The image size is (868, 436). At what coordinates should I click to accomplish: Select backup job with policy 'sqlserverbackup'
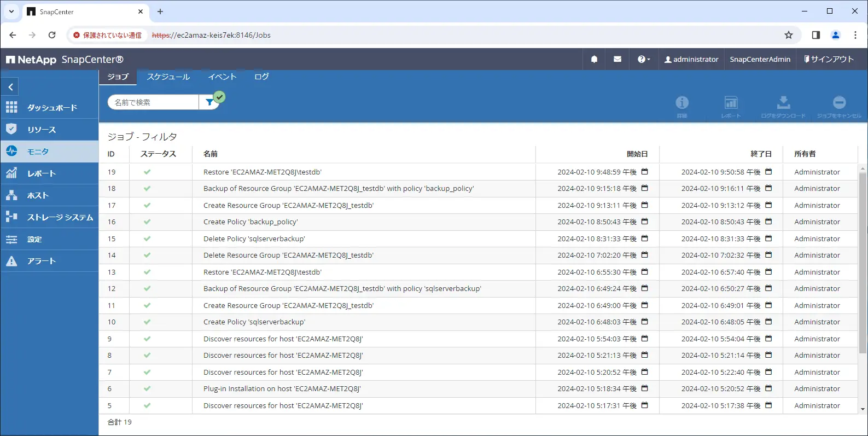(x=478, y=289)
